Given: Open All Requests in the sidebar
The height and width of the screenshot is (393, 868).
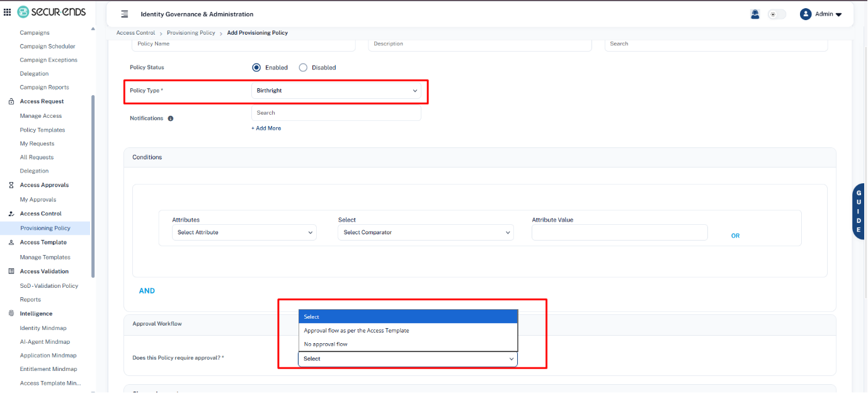Looking at the screenshot, I should [37, 157].
